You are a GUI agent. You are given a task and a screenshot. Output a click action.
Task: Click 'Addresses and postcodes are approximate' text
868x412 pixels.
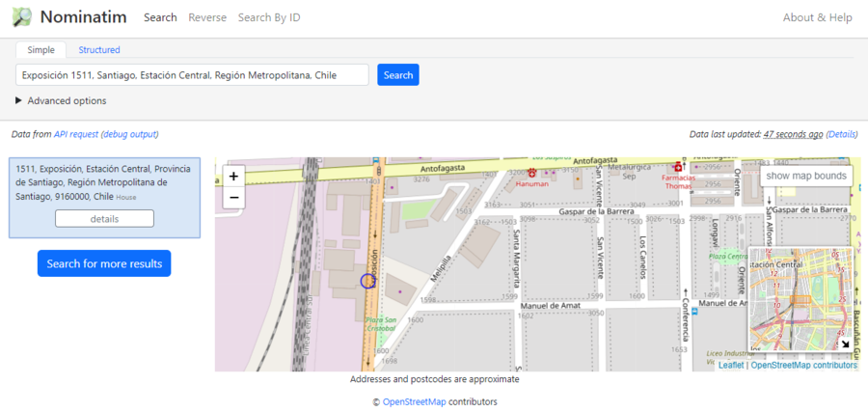435,379
